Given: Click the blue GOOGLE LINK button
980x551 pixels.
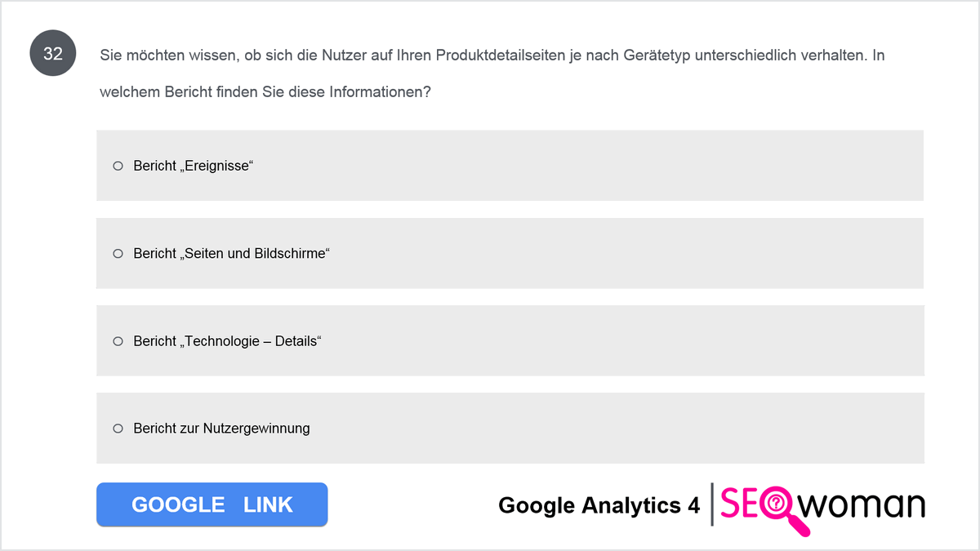Looking at the screenshot, I should pyautogui.click(x=212, y=504).
